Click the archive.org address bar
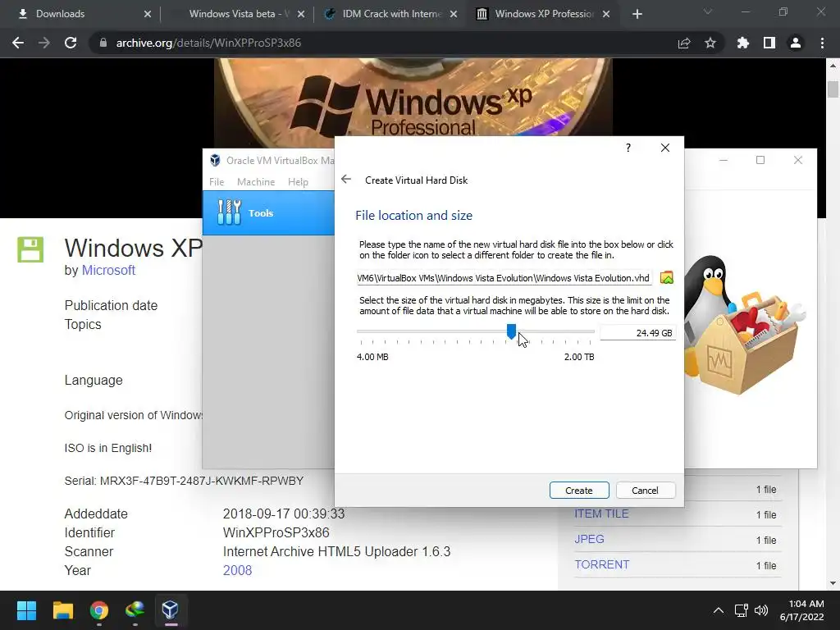840x630 pixels. tap(386, 43)
